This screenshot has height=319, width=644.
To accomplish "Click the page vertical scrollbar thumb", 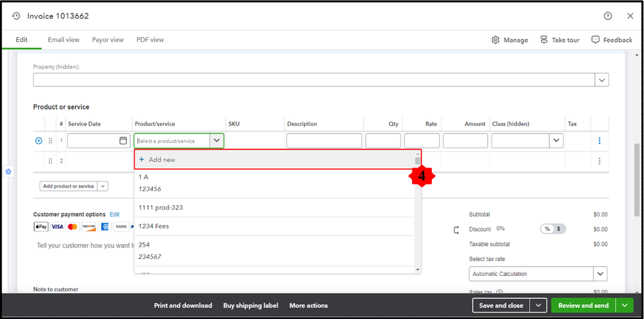I will 637,180.
